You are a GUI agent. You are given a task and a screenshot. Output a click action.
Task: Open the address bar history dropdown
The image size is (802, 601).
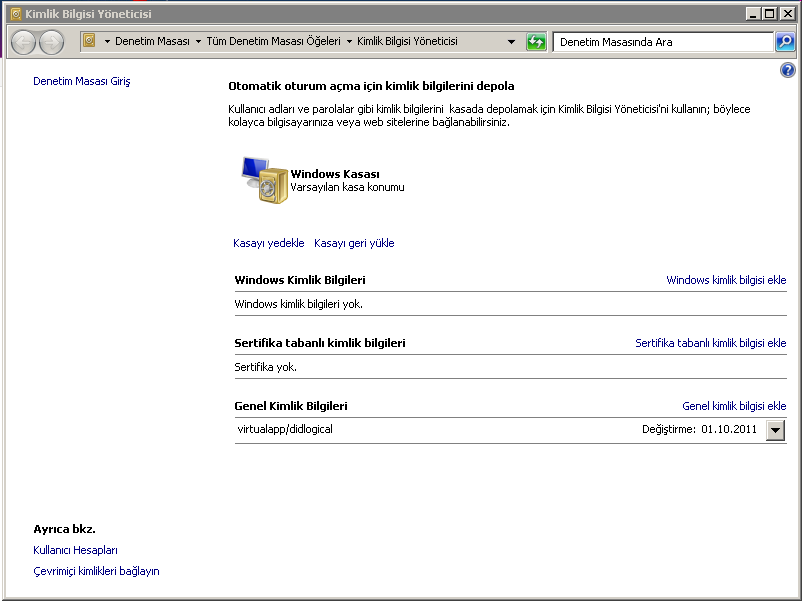tap(511, 42)
